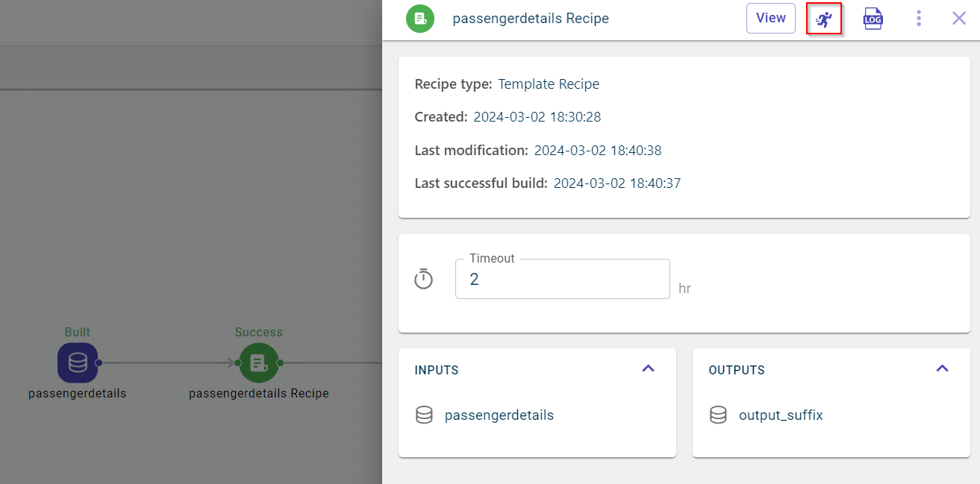Click the passengerdetails Recipe title in panel header
The width and height of the screenshot is (980, 484).
531,19
